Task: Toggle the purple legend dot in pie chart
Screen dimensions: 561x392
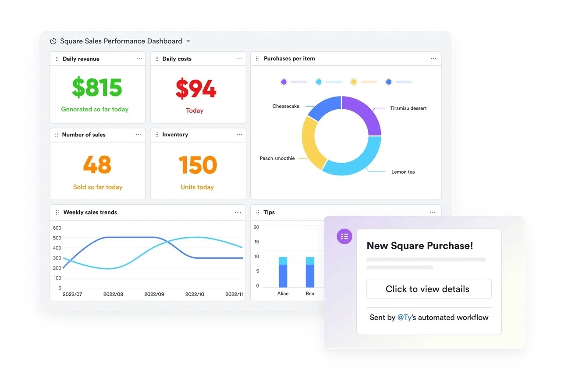Action: tap(284, 82)
